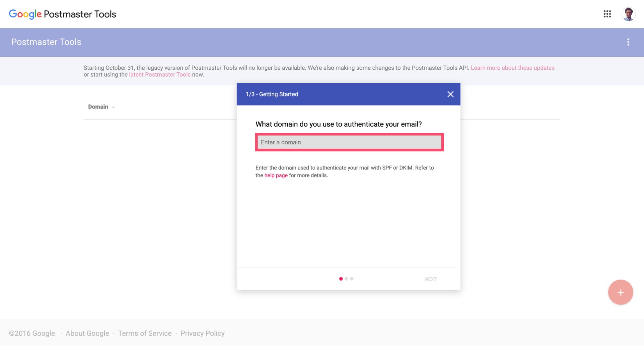
Task: Open the help page link
Action: click(x=276, y=175)
